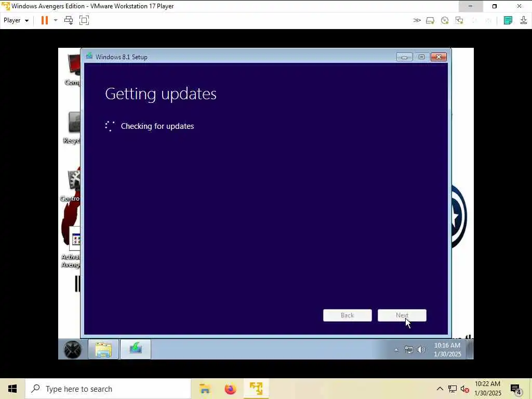Open the S.H.I.E.L.D. start orb in guest taskbar
This screenshot has width=532, height=399.
pyautogui.click(x=73, y=350)
